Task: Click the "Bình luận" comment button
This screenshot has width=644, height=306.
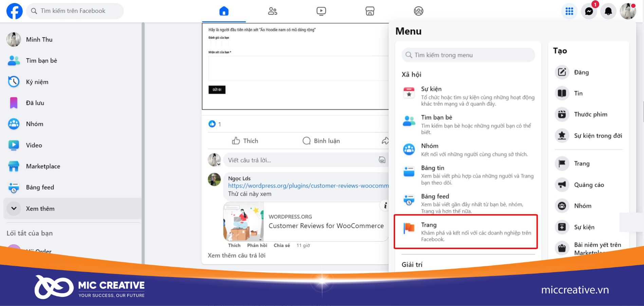Action: [321, 141]
